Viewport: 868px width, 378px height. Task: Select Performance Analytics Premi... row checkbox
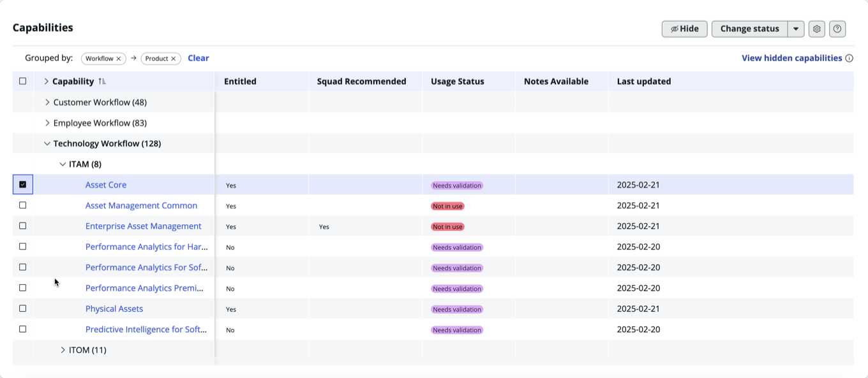click(x=23, y=287)
